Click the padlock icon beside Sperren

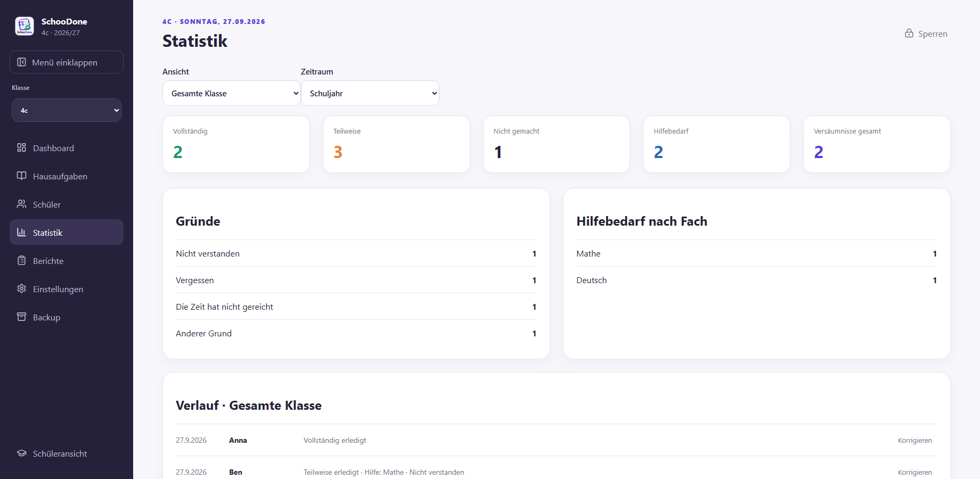(x=909, y=33)
